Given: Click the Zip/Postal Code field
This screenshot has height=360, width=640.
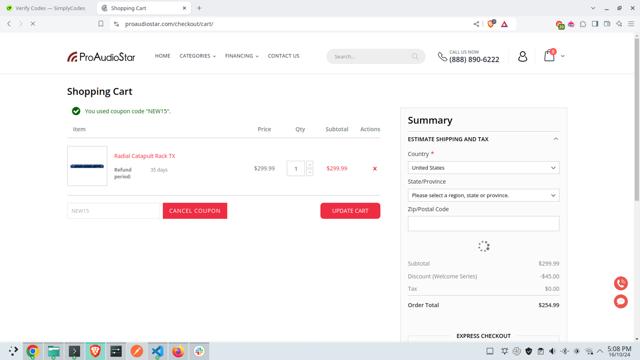Looking at the screenshot, I should tap(483, 224).
